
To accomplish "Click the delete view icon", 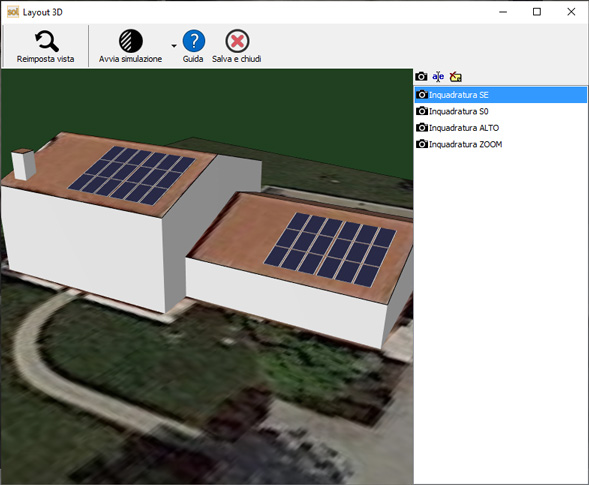I will (x=456, y=77).
